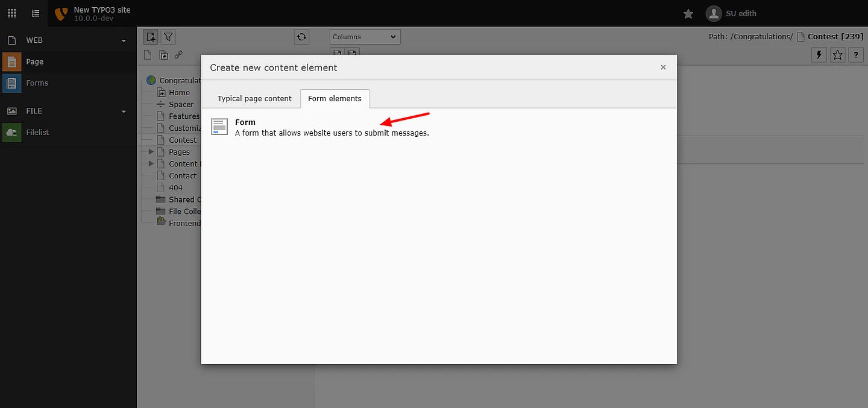Collapse the WEB sidebar section
The width and height of the screenshot is (868, 408).
point(124,40)
